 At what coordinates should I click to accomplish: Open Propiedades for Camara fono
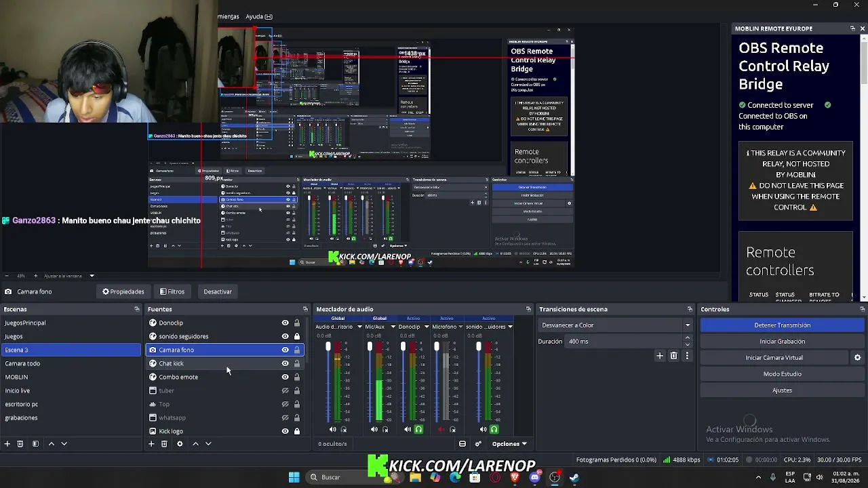123,291
